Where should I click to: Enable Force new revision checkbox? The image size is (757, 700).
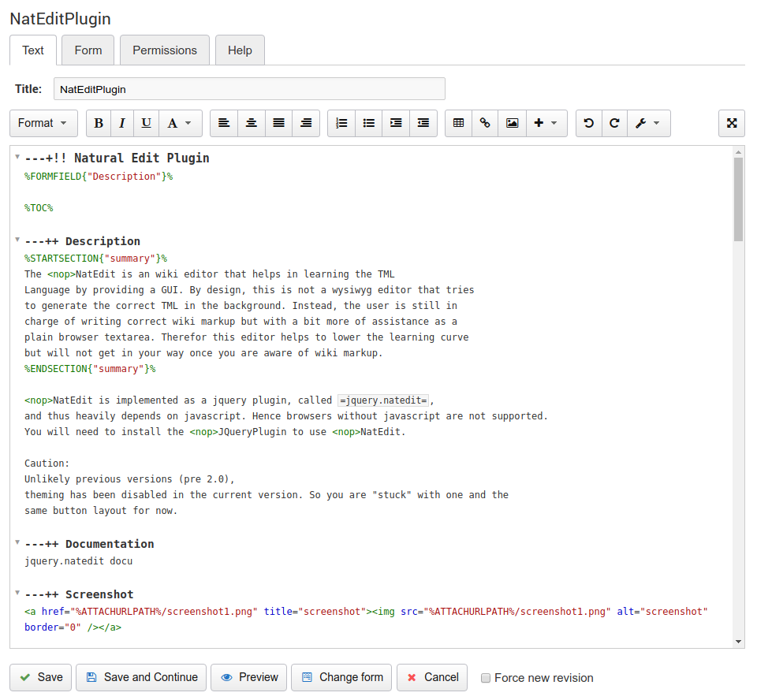(486, 678)
